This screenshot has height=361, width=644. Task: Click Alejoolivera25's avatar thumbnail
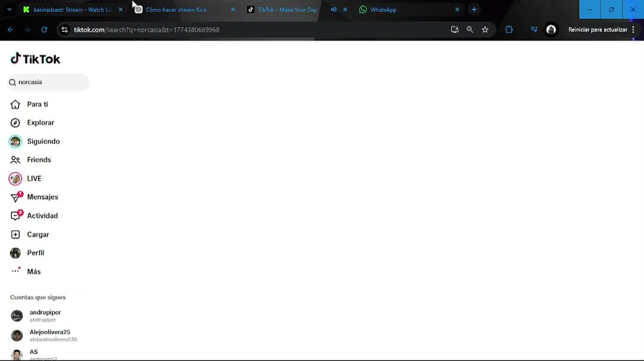point(17,335)
